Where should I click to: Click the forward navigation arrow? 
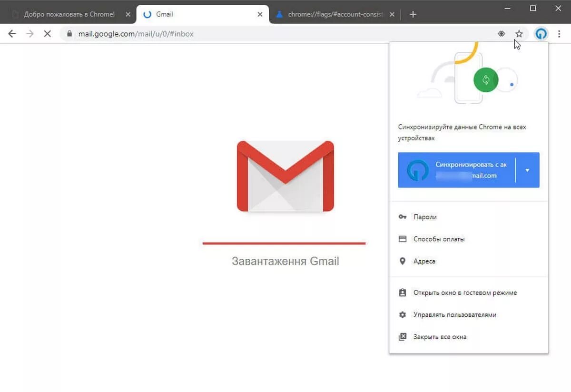30,34
